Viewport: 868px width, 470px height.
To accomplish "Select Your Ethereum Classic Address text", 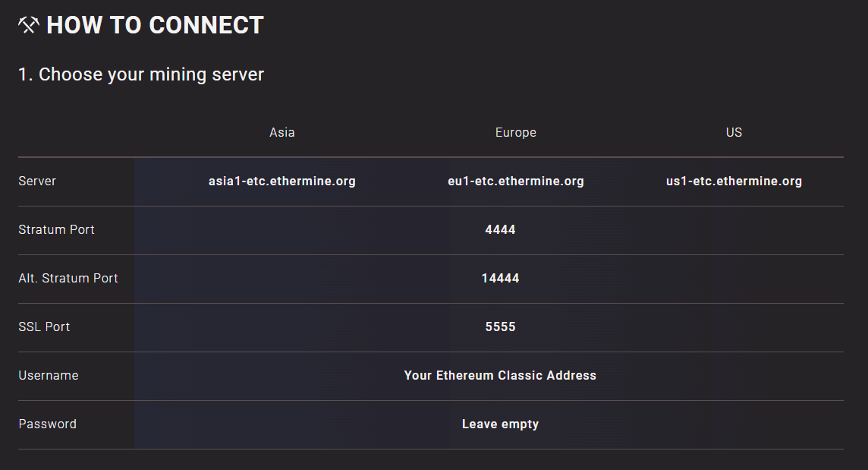I will click(x=500, y=375).
